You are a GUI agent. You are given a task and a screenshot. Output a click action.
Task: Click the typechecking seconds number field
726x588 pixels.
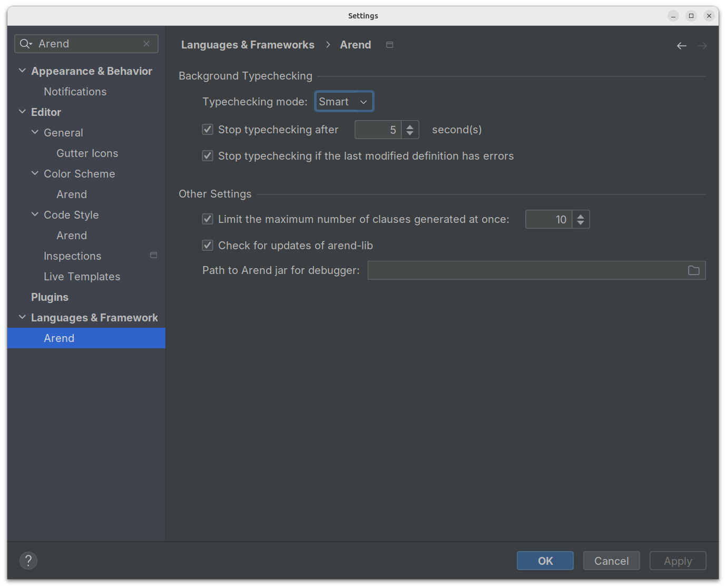tap(378, 130)
